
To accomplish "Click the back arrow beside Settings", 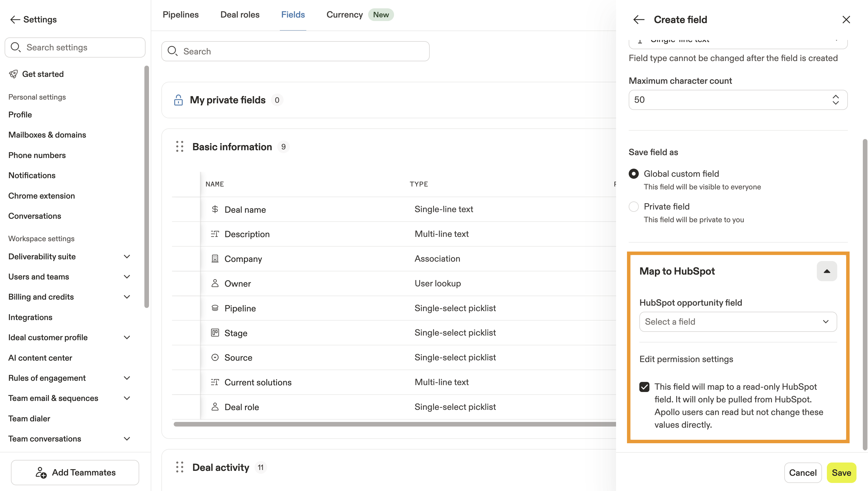I will 15,20.
